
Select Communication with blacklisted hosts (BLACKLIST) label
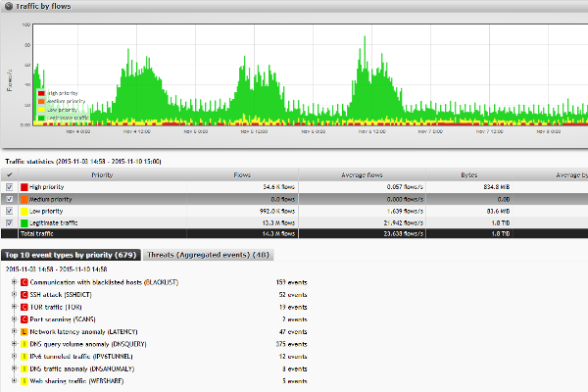(x=104, y=282)
